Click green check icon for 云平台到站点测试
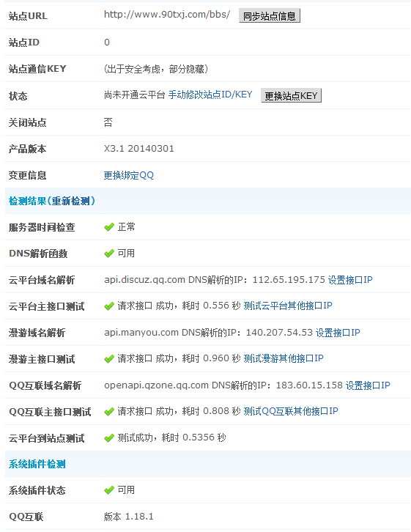The height and width of the screenshot is (532, 411). [x=109, y=438]
